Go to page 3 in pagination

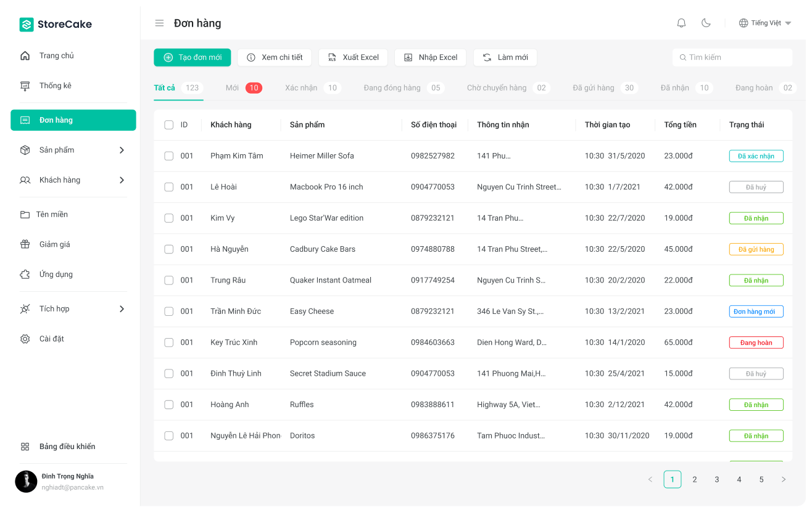tap(717, 479)
